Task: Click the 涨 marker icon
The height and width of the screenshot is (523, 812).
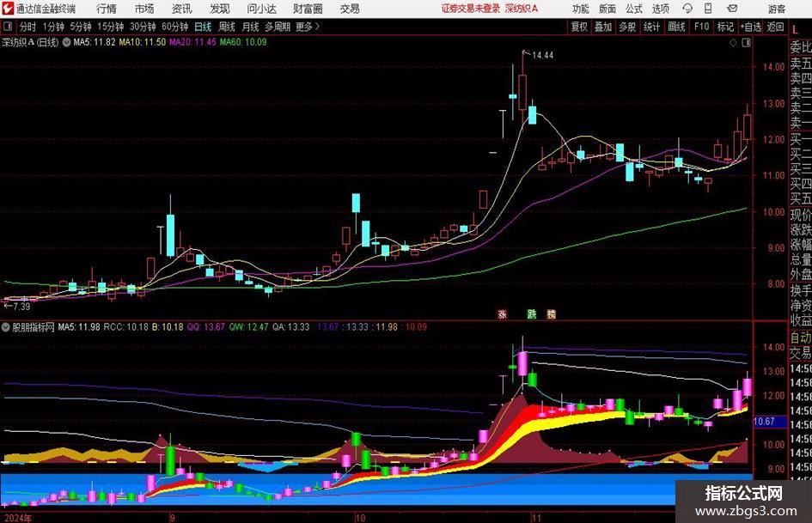Action: click(502, 313)
